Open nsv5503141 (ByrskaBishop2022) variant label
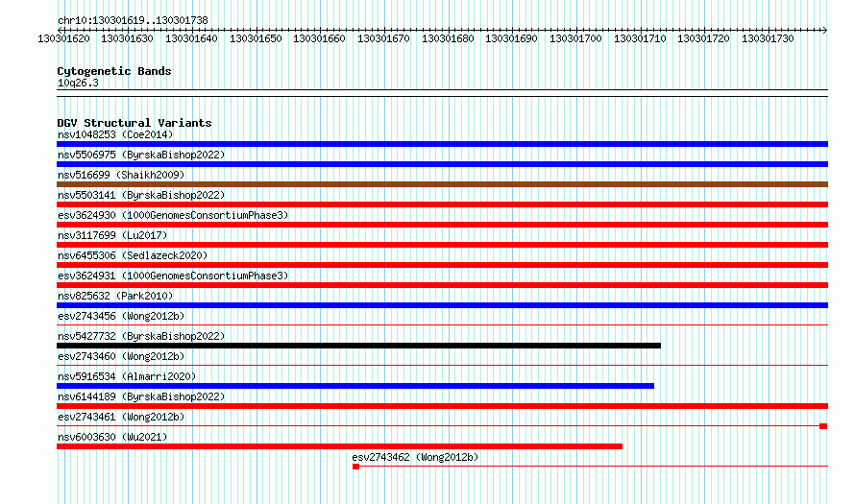855x504 pixels. point(141,195)
